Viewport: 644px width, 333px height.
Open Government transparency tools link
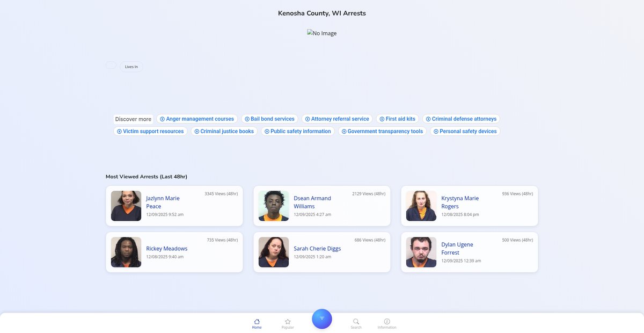[382, 131]
